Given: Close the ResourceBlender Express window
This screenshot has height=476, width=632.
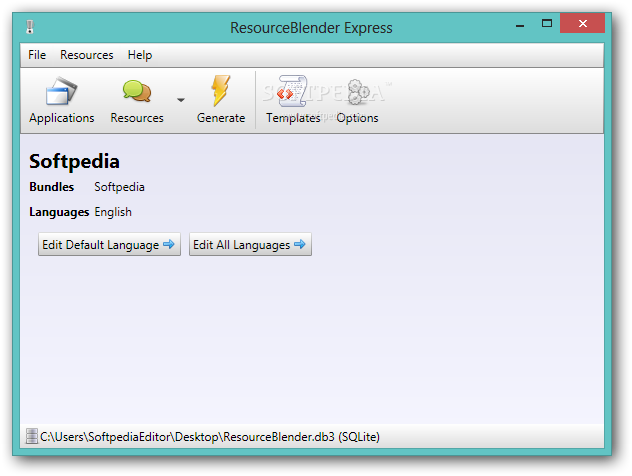Looking at the screenshot, I should tap(582, 23).
